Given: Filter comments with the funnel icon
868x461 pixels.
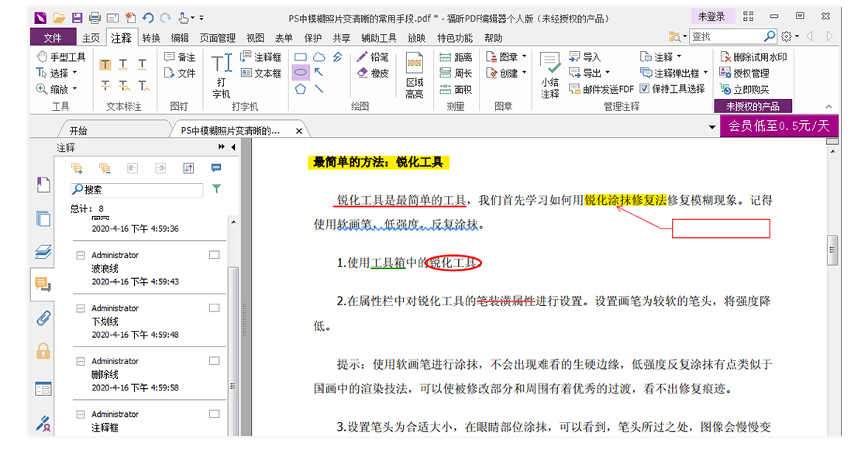Looking at the screenshot, I should (x=216, y=189).
